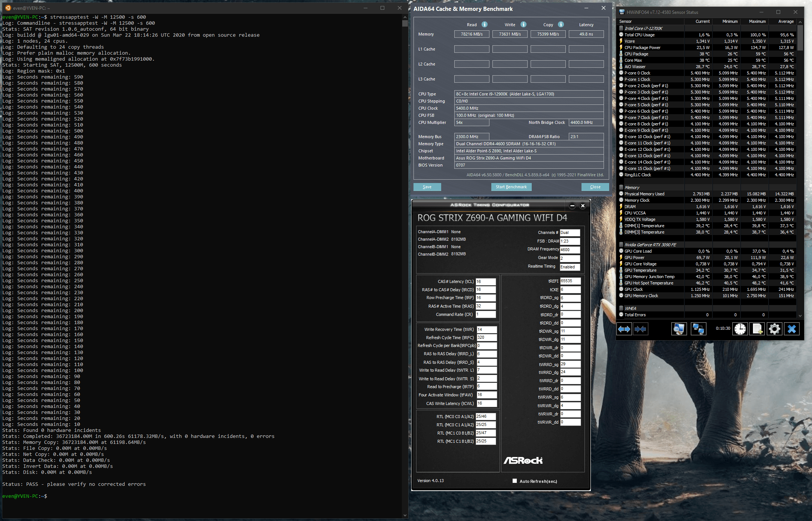812x521 pixels.
Task: Click the terminal scrollbar down arrow
Action: point(405,515)
